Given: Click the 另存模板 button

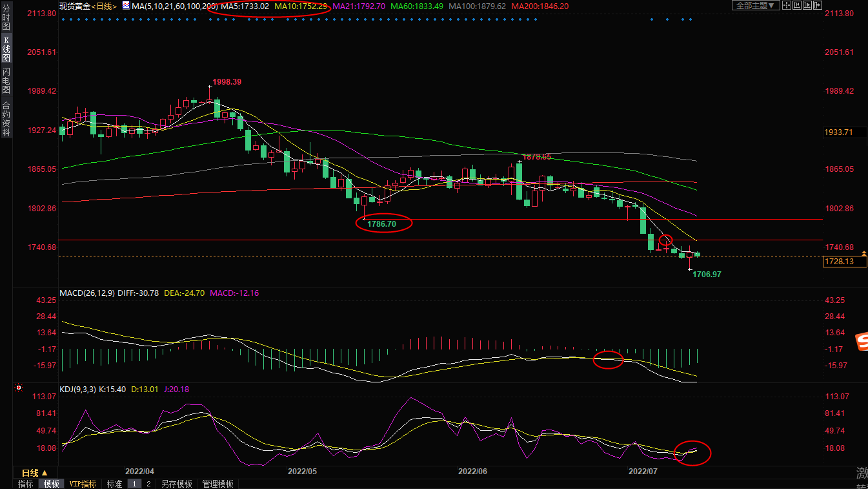Looking at the screenshot, I should point(176,484).
